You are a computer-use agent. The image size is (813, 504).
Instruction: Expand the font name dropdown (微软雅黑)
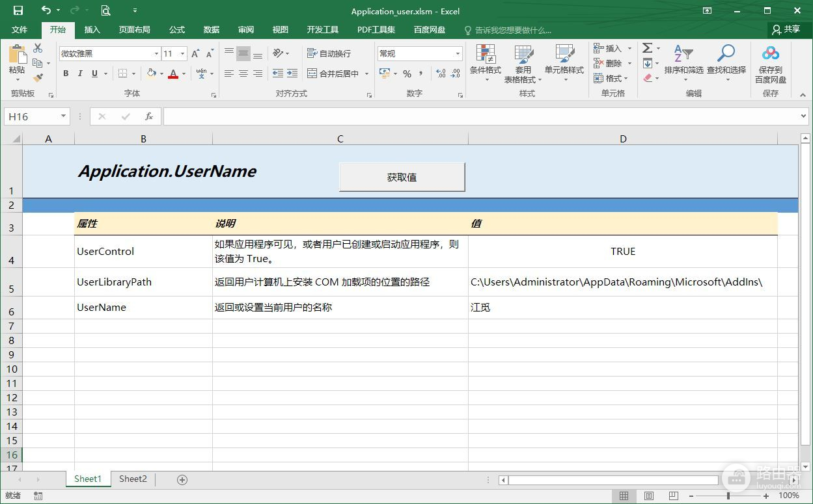point(156,54)
